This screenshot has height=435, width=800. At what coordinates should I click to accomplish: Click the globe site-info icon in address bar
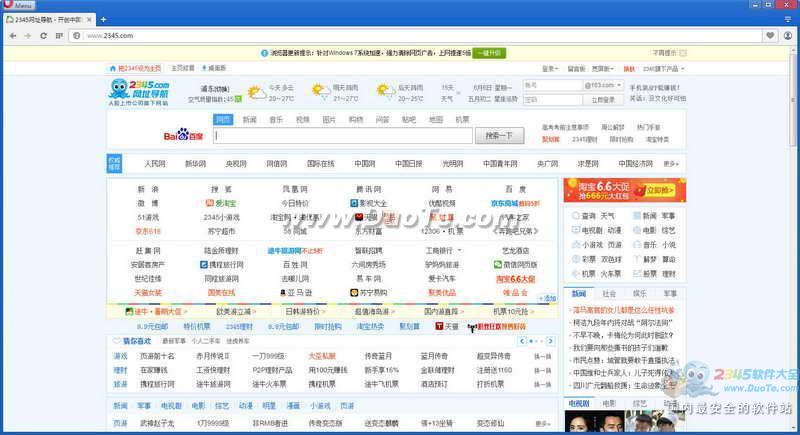(x=77, y=36)
